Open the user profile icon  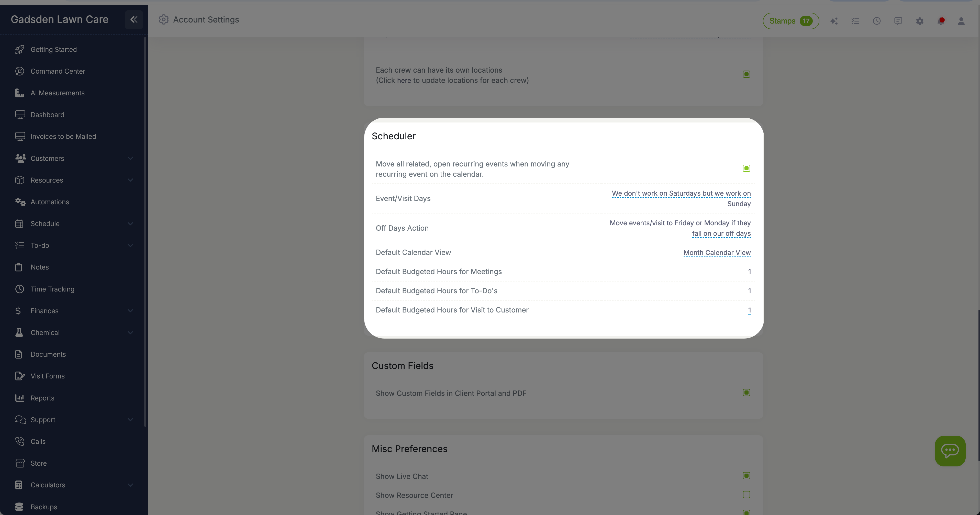pos(961,21)
